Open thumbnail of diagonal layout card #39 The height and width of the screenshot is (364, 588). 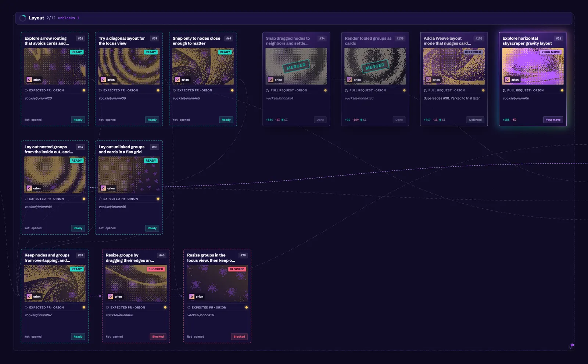point(129,66)
